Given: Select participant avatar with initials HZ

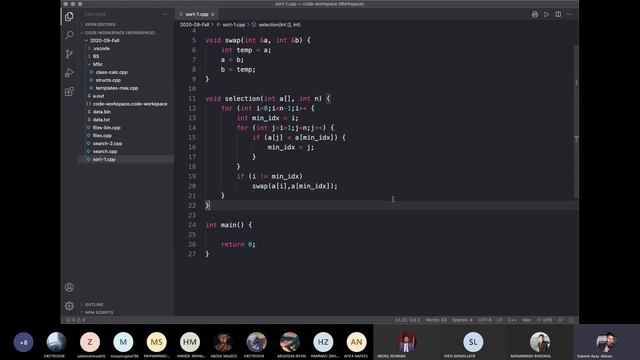Looking at the screenshot, I should point(323,342).
